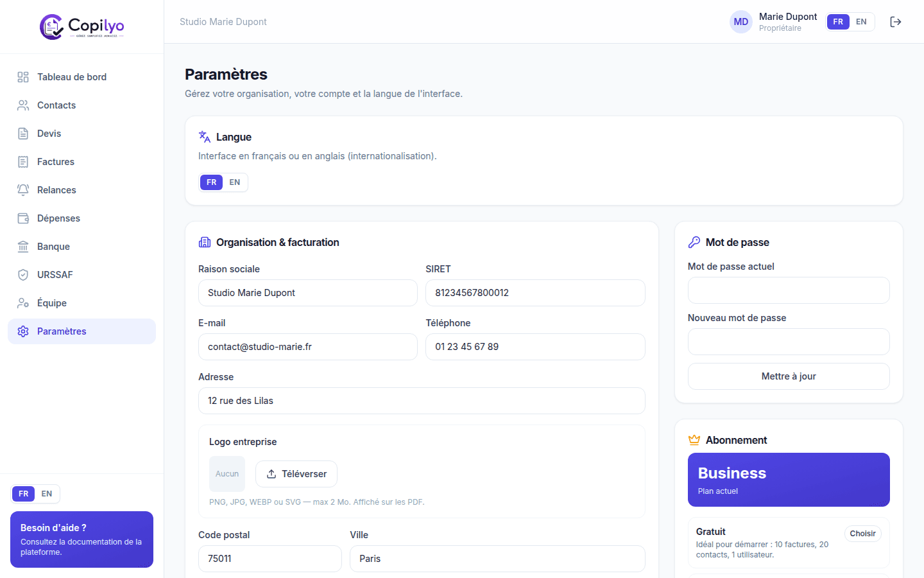This screenshot has height=578, width=924.
Task: Focus the SIRET input field
Action: coord(535,293)
